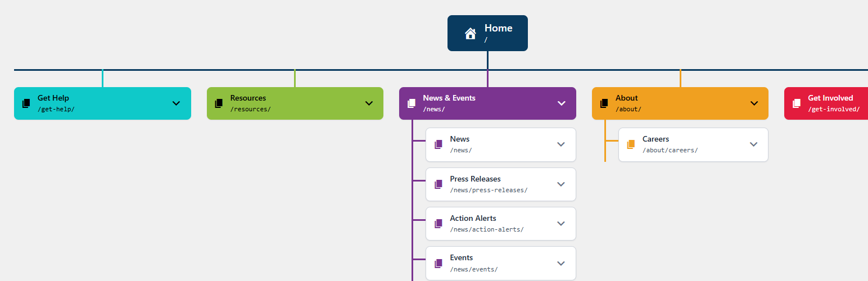Select the News subpage title
This screenshot has height=281, width=868.
[x=460, y=139]
